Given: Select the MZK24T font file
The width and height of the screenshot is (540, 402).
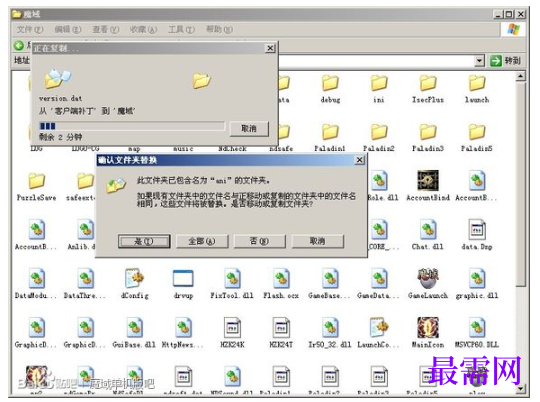Looking at the screenshot, I should 281,327.
